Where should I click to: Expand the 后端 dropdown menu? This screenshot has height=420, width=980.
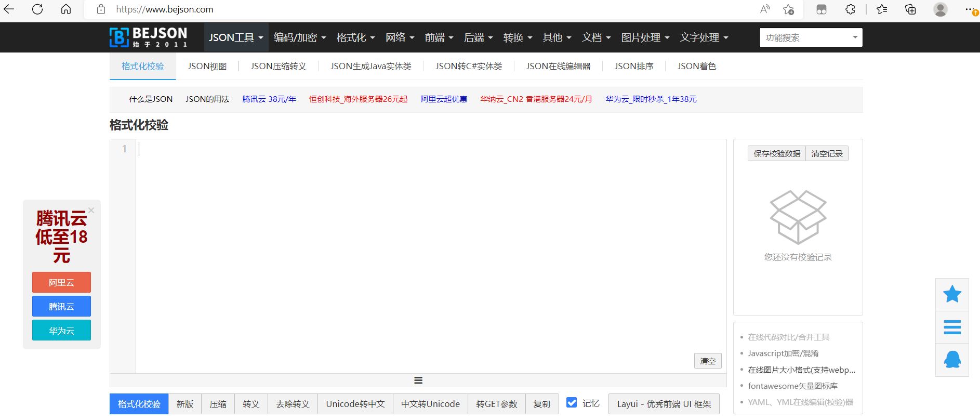pyautogui.click(x=478, y=37)
